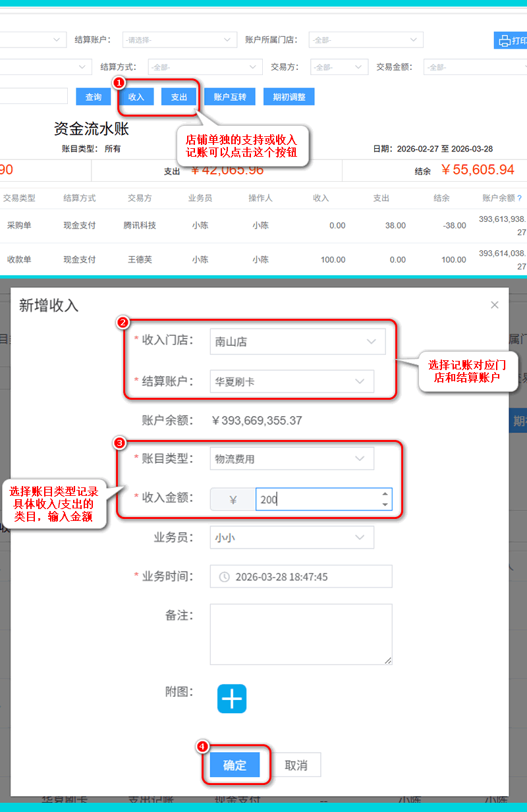
Task: Click the print icon button at top right
Action: point(511,40)
